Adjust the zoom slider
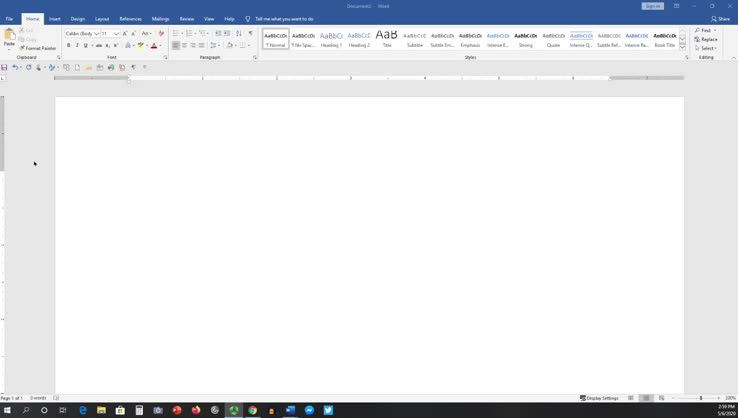The image size is (738, 418). [x=701, y=398]
